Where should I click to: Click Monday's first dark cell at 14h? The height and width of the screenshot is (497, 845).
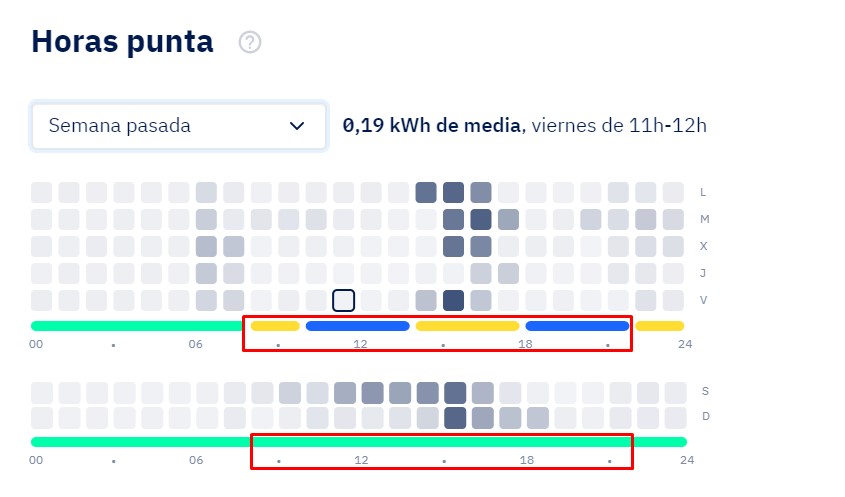[x=426, y=192]
